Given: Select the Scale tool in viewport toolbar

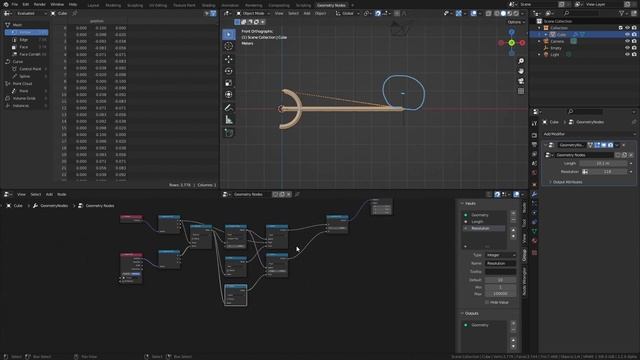Looking at the screenshot, I should pyautogui.click(x=229, y=83).
